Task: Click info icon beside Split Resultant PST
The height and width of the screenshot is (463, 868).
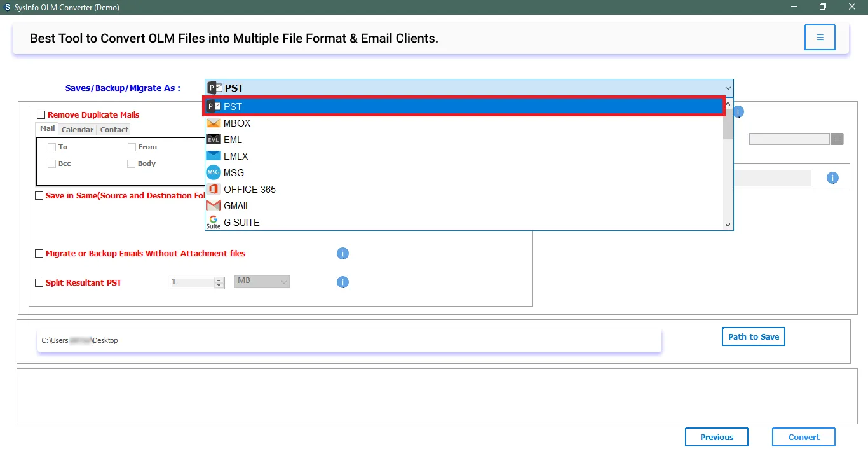Action: click(342, 282)
